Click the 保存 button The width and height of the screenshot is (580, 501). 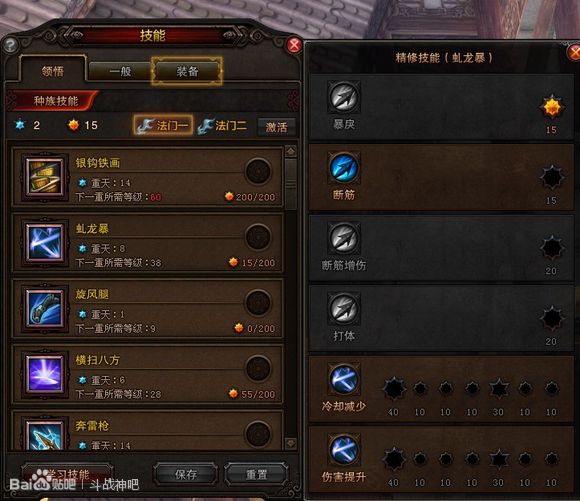[x=185, y=474]
